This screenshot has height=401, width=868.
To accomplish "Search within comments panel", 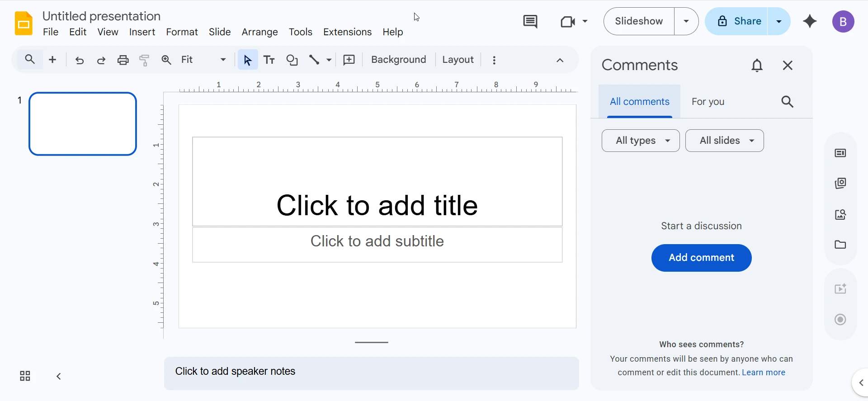I will (787, 102).
